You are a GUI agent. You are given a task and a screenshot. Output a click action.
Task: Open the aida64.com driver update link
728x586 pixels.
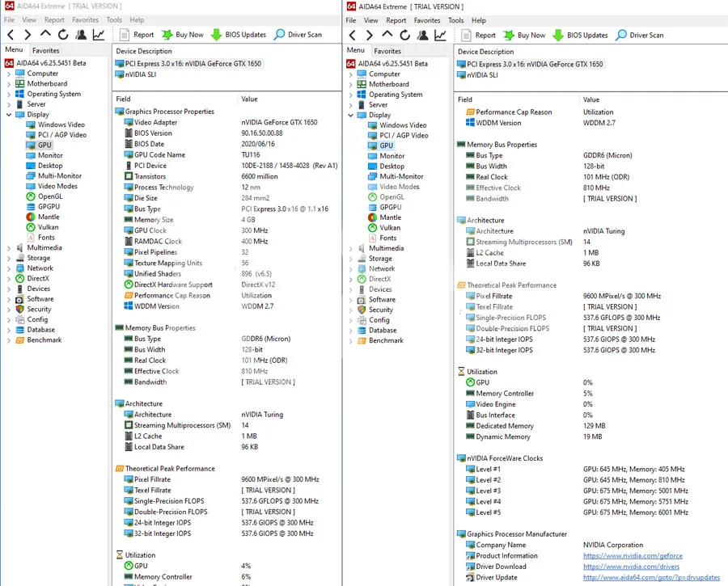pyautogui.click(x=651, y=577)
